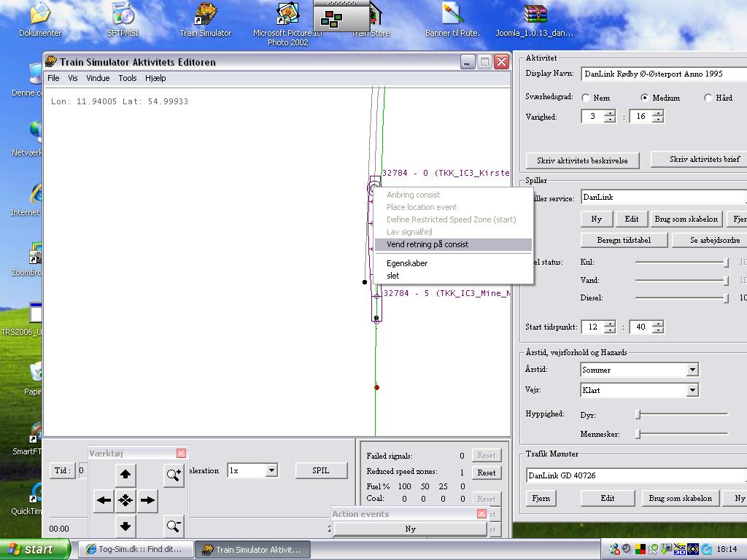Click Fjern under Trafik Mønster
Viewport: 747px width, 560px height.
tap(541, 498)
